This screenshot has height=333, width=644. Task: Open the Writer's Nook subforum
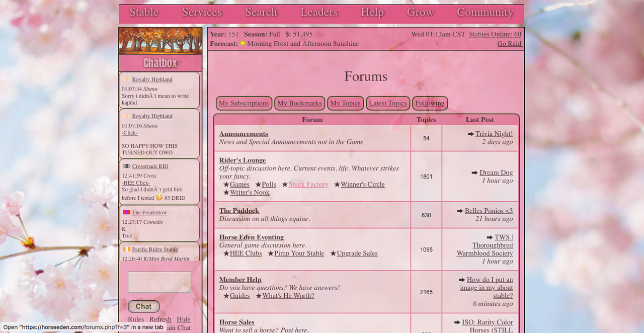click(250, 193)
